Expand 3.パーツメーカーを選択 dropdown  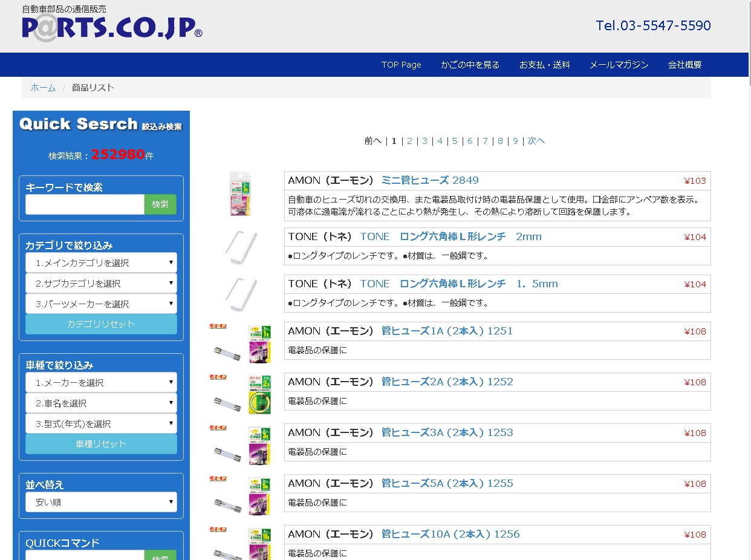pyautogui.click(x=101, y=304)
